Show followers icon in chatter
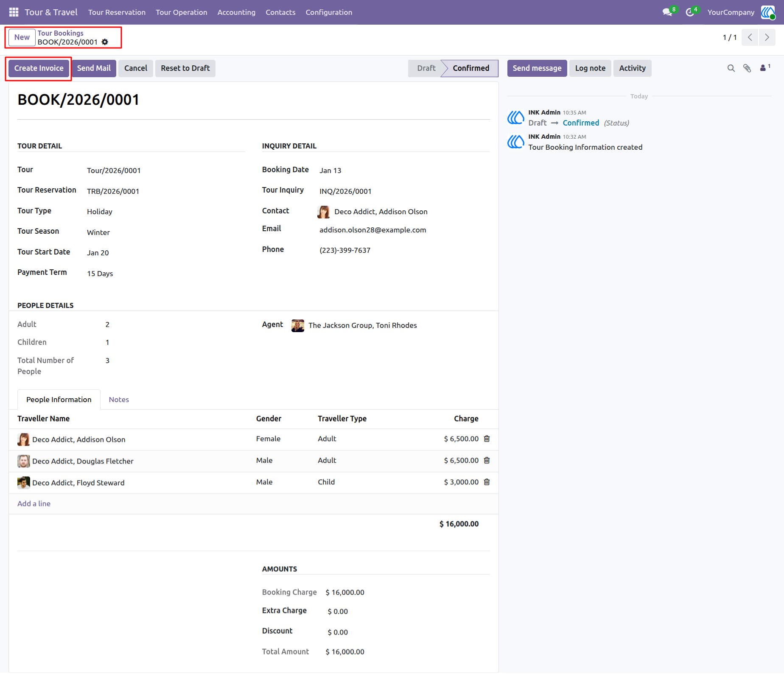Screen dimensions: 784x674 (765, 68)
